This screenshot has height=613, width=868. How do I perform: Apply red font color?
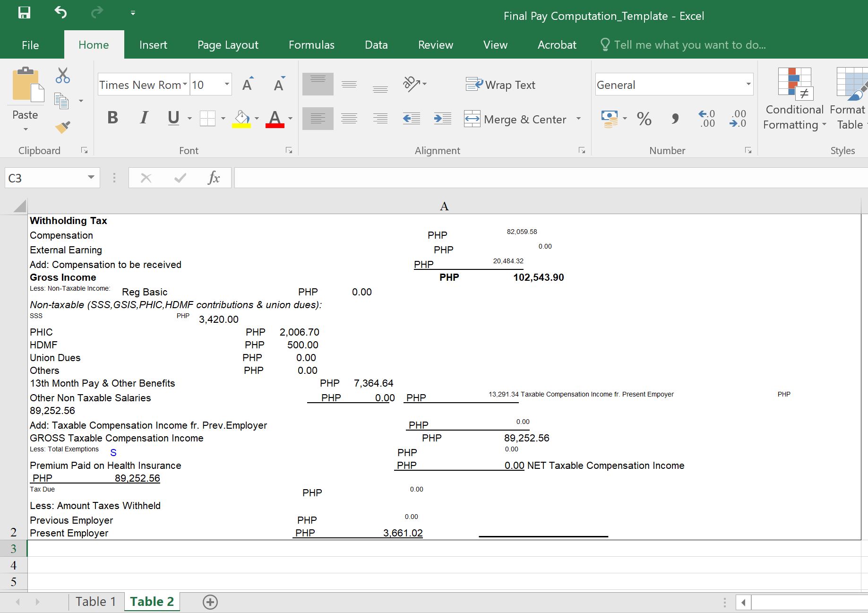tap(275, 118)
